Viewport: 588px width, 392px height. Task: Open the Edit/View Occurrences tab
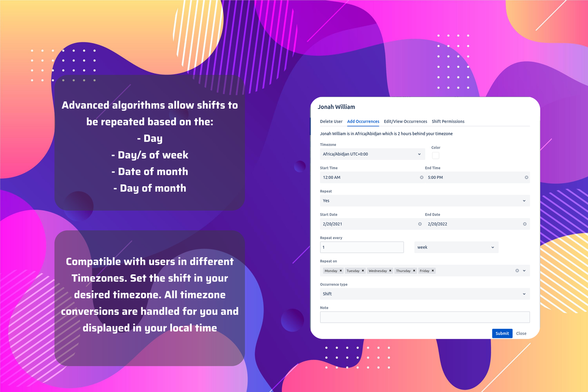tap(405, 122)
